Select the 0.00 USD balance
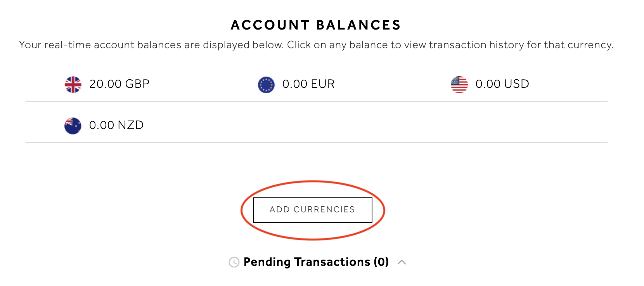The image size is (644, 286). pos(502,84)
